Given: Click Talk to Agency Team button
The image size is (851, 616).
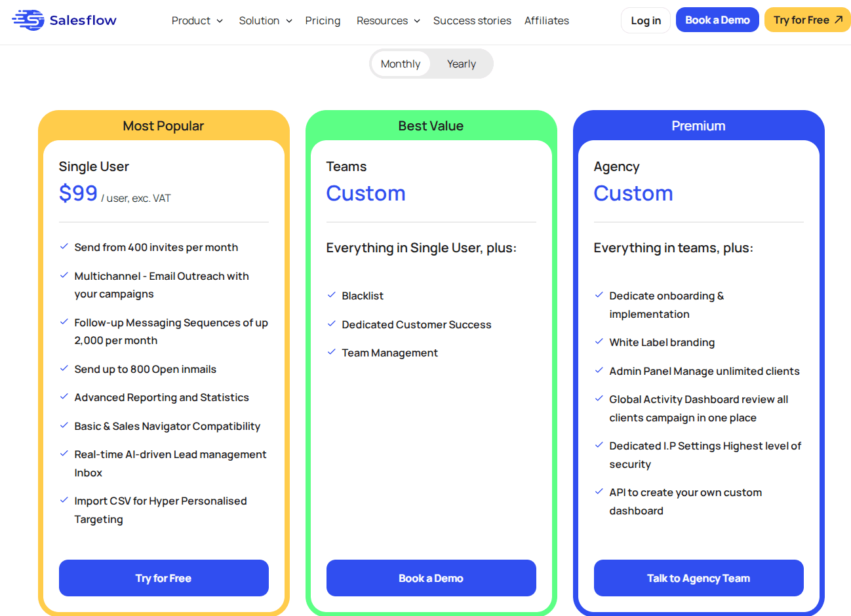Looking at the screenshot, I should (x=698, y=578).
